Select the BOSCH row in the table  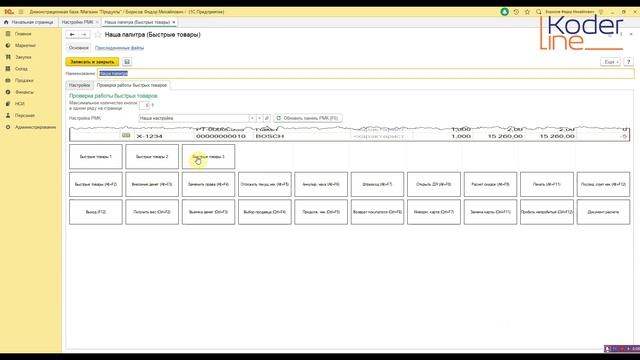(x=349, y=136)
